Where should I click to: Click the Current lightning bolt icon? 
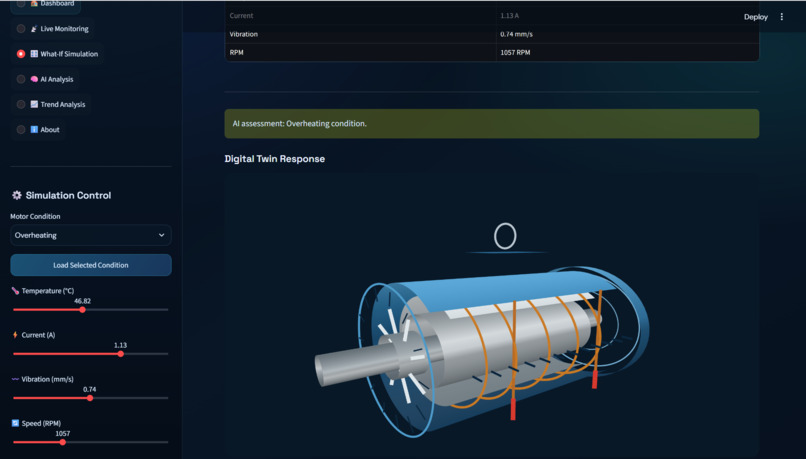pyautogui.click(x=15, y=335)
